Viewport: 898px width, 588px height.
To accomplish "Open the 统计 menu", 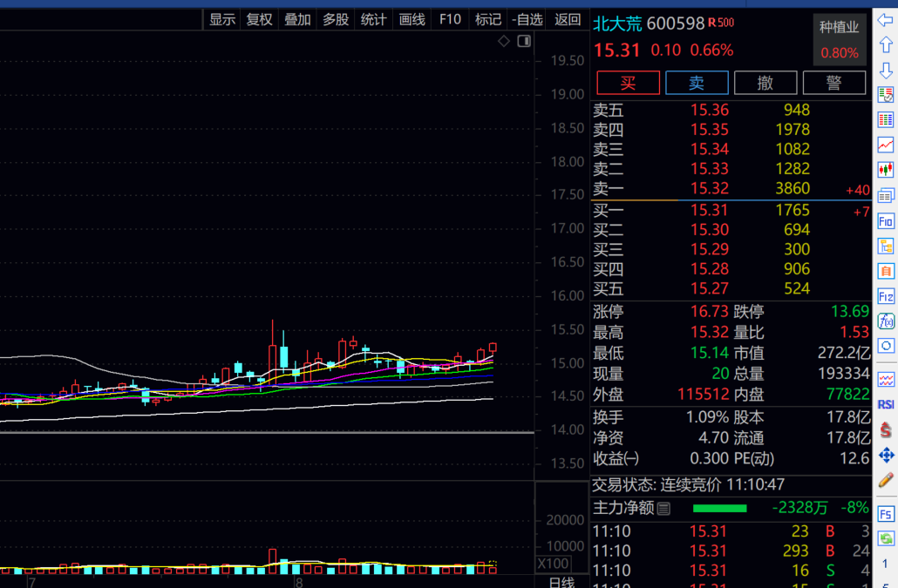I will [x=373, y=20].
